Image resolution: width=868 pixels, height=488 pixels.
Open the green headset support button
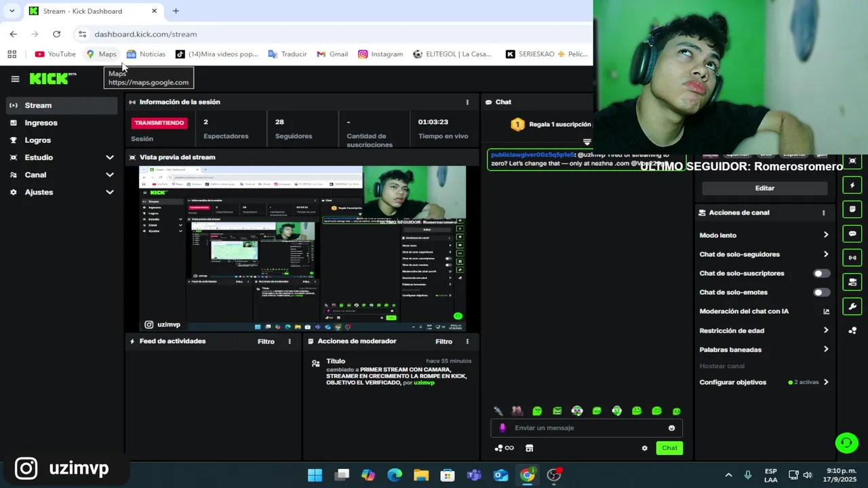coord(846,443)
